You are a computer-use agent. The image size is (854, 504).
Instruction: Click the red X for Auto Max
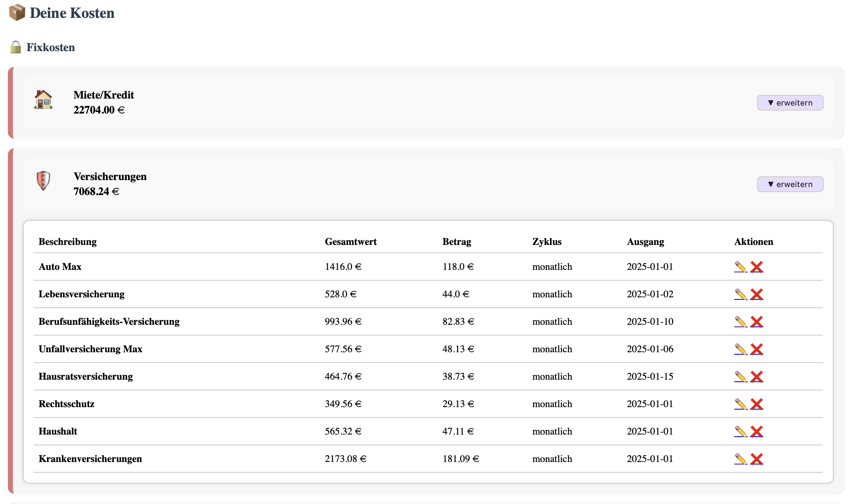[757, 267]
